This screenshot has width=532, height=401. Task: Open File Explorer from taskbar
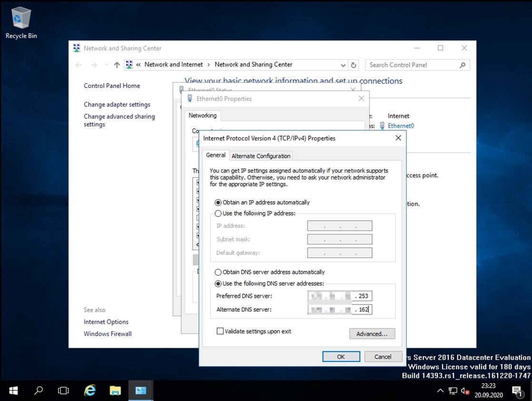click(115, 391)
